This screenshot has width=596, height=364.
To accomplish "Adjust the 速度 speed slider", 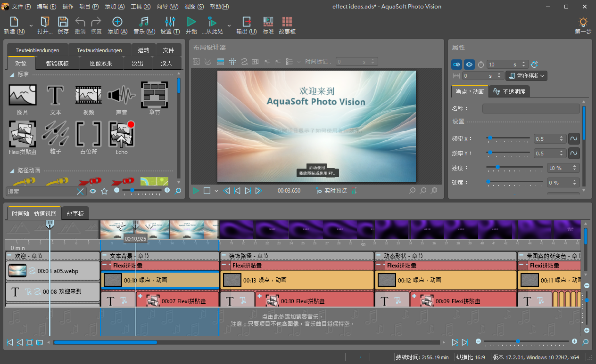I will tap(497, 167).
